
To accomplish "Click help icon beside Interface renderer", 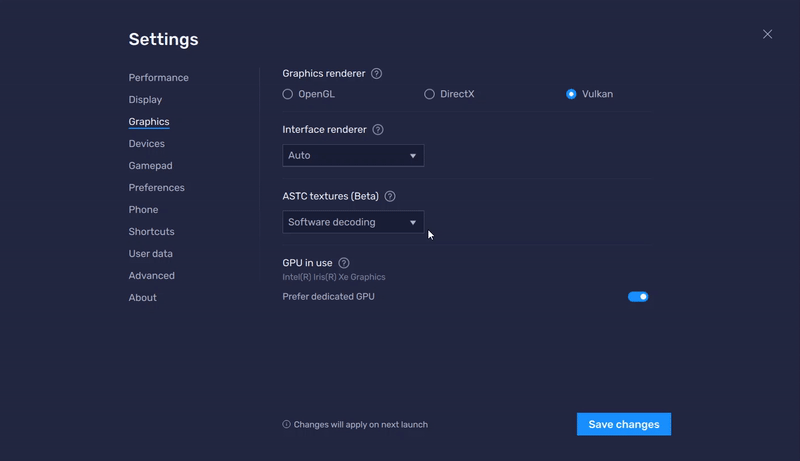I will click(x=378, y=130).
